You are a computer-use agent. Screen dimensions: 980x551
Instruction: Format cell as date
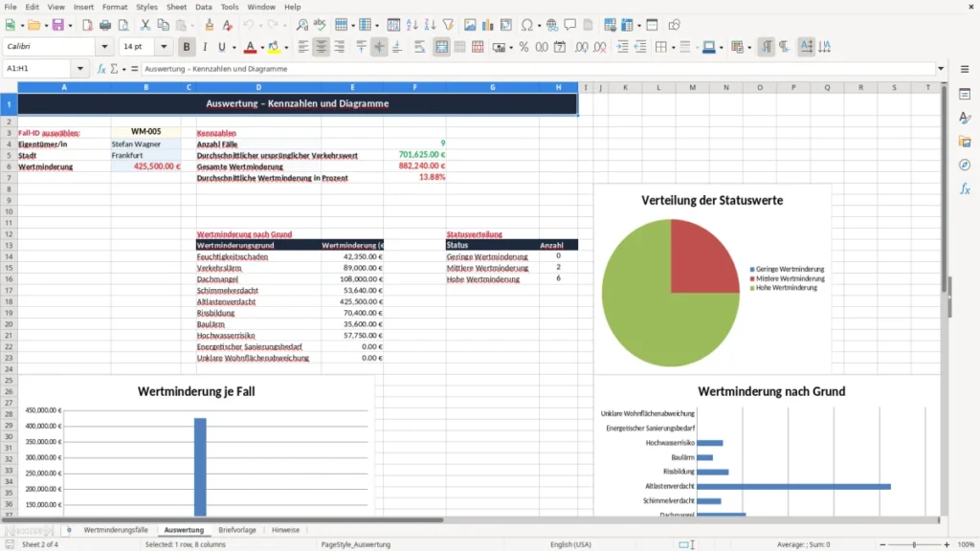pyautogui.click(x=560, y=47)
